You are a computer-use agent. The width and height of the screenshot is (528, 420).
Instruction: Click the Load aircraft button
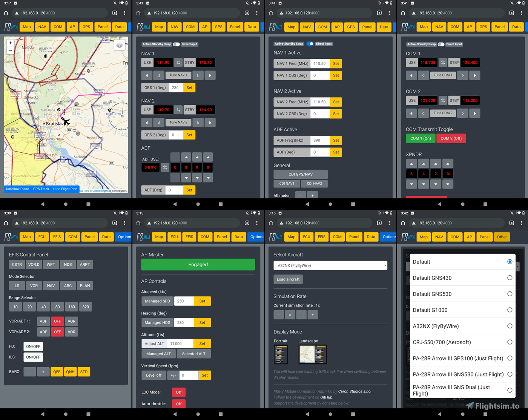[288, 279]
